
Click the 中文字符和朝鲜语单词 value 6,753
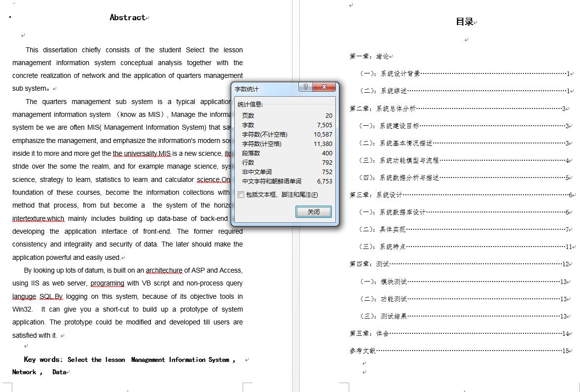(325, 181)
